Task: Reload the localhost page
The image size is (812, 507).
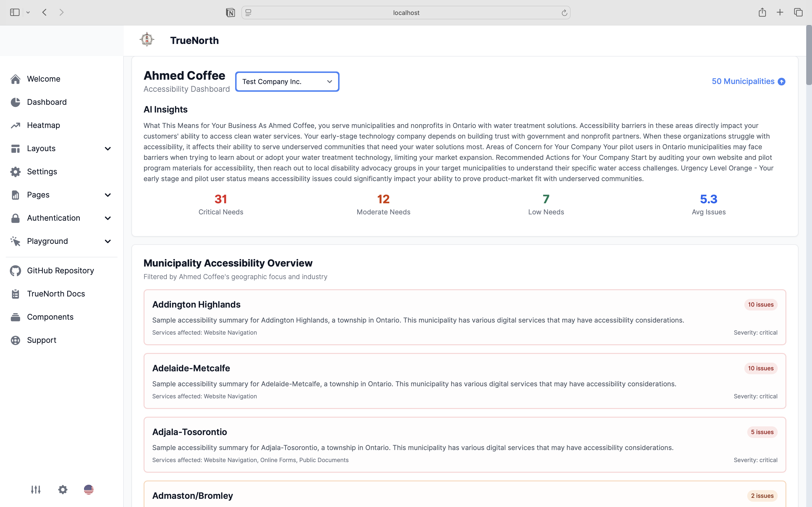Action: coord(564,13)
